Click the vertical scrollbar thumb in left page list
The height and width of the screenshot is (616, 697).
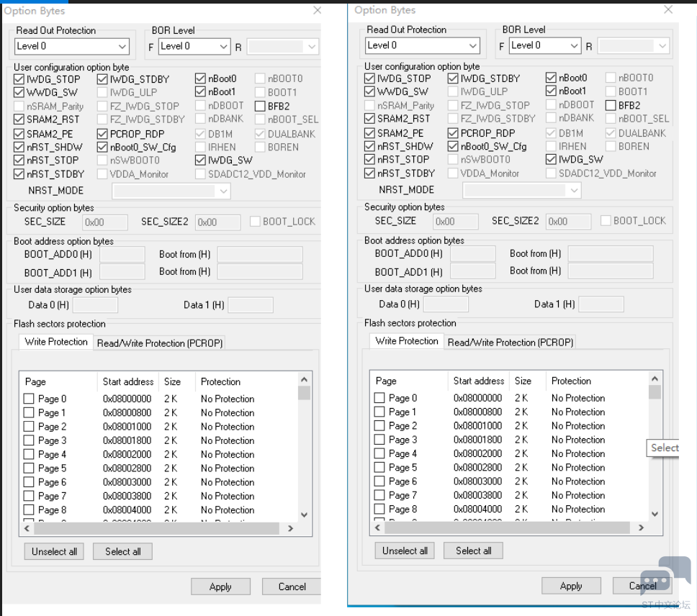304,393
